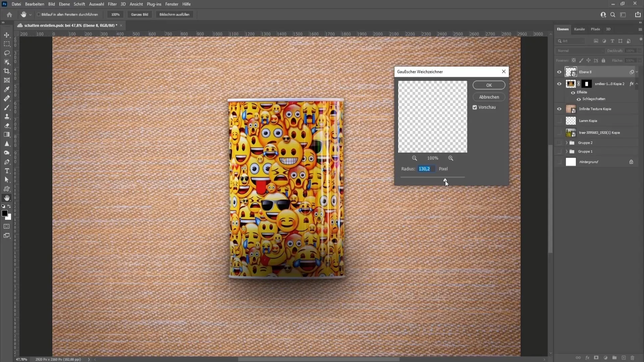Confirm Gaussian blur with OK
This screenshot has width=644, height=362.
tap(489, 85)
